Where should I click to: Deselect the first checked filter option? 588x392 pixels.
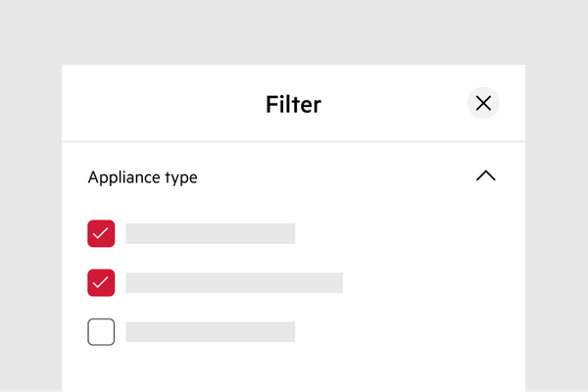tap(101, 233)
